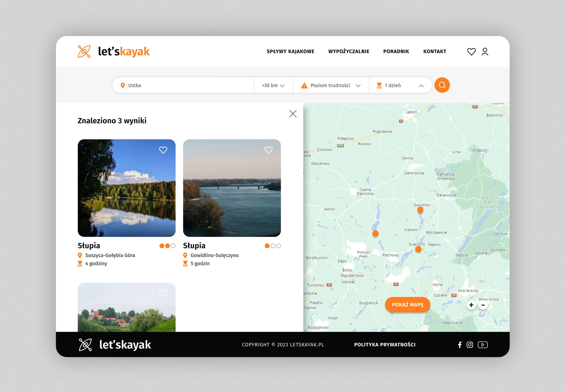This screenshot has height=392, width=565.
Task: Open Polityka prywatności link
Action: point(384,345)
